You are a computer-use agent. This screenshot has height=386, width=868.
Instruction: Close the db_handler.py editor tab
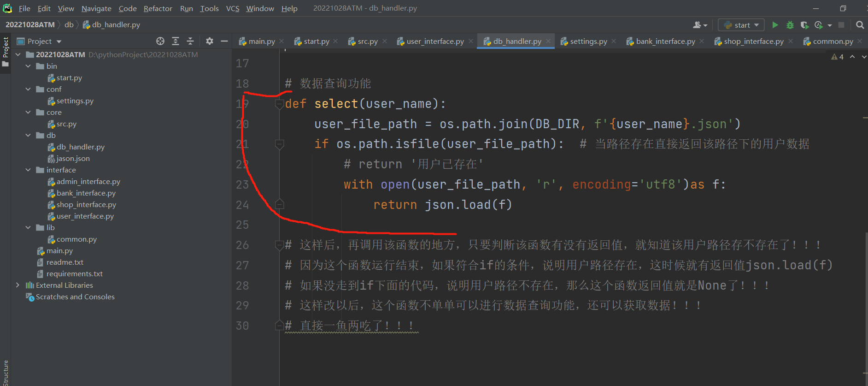(548, 41)
